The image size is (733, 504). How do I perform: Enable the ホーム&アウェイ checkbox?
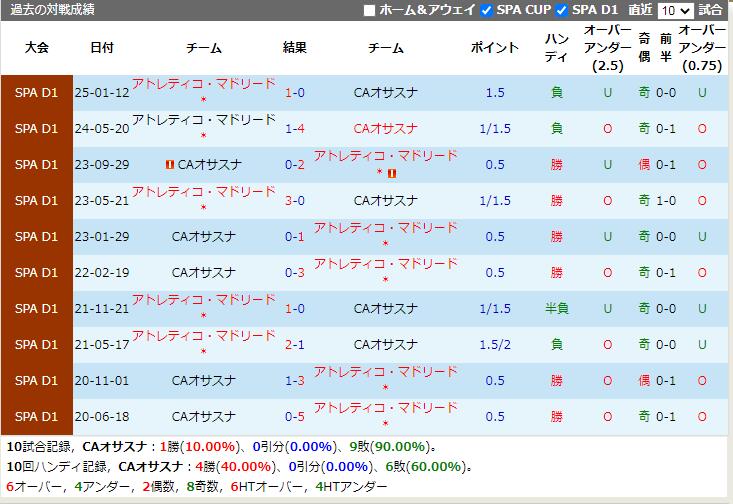click(x=369, y=10)
